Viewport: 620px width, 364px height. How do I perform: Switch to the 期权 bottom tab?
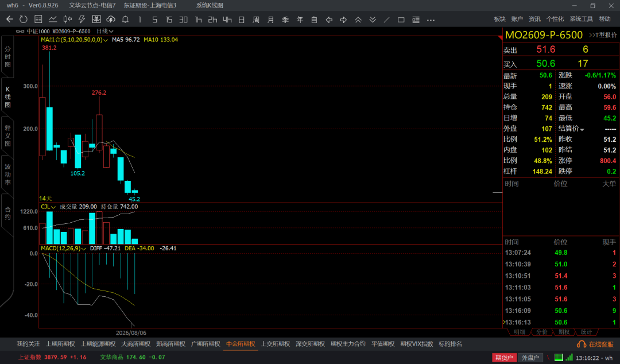(564, 332)
